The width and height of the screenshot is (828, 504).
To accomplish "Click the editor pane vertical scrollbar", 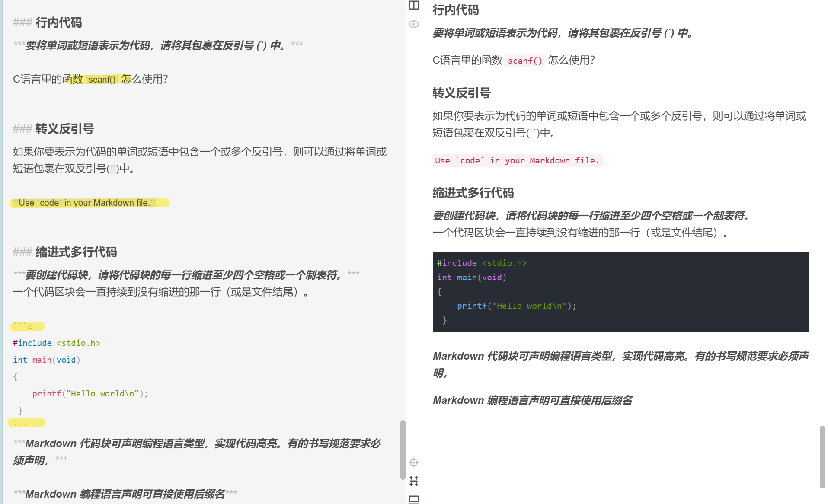I will (403, 450).
